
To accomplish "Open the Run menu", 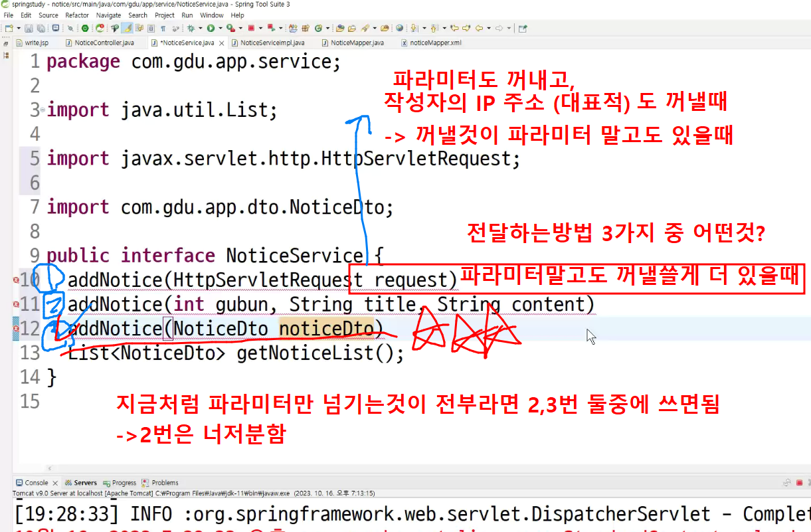I will tap(187, 15).
